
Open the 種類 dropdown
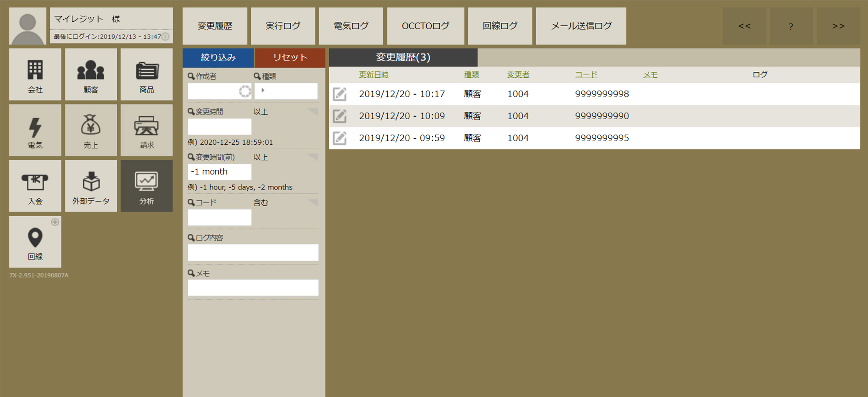286,91
